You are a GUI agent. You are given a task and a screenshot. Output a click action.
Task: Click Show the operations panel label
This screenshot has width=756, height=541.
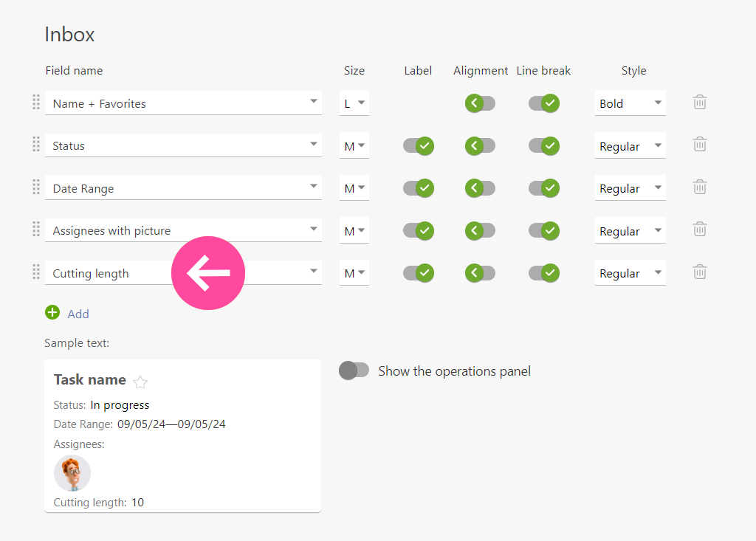point(454,371)
